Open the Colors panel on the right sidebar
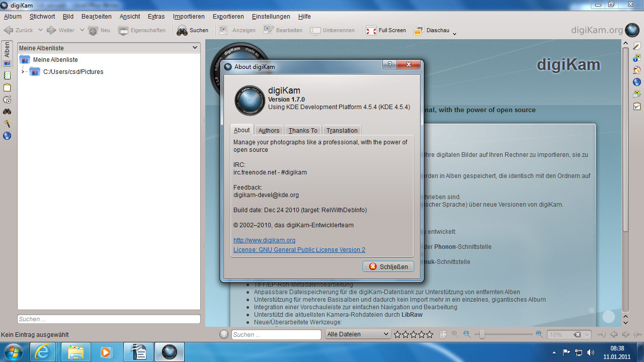Image resolution: width=644 pixels, height=362 pixels. (636, 69)
